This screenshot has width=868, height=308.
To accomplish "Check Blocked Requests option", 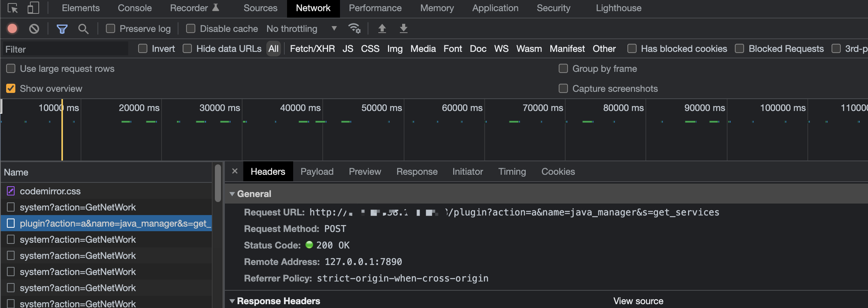I will [739, 48].
